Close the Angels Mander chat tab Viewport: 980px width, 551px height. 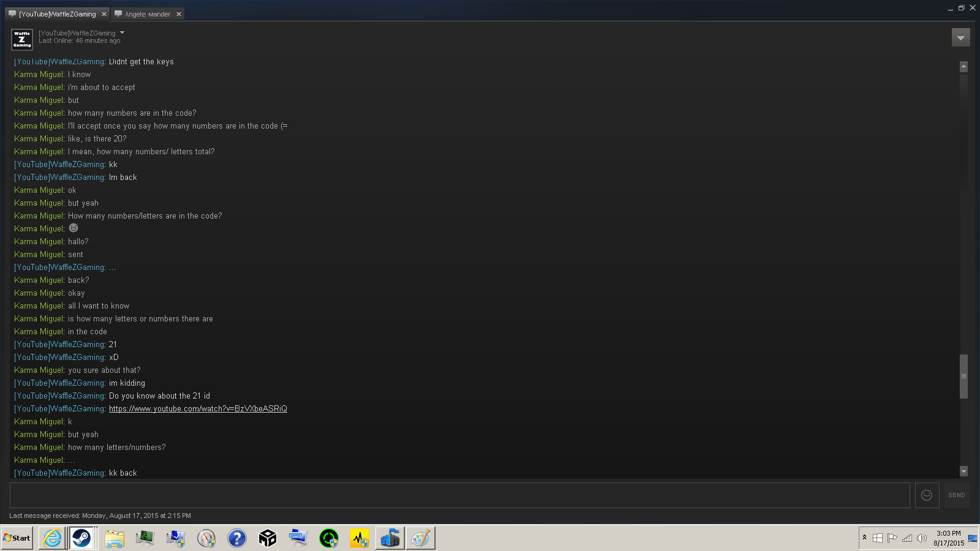(x=179, y=14)
